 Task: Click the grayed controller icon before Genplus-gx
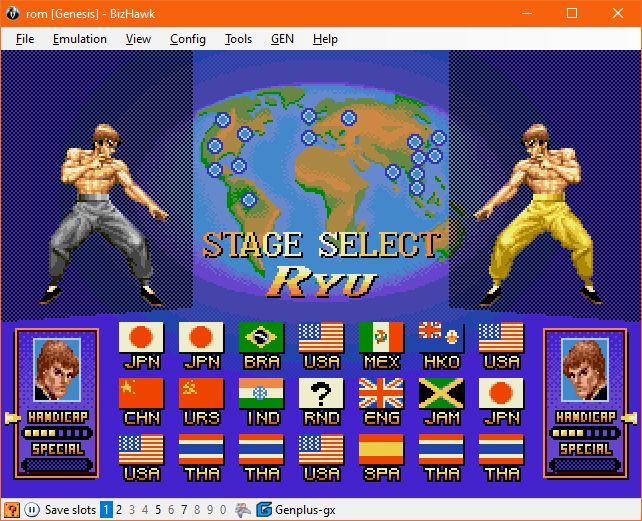(x=243, y=510)
